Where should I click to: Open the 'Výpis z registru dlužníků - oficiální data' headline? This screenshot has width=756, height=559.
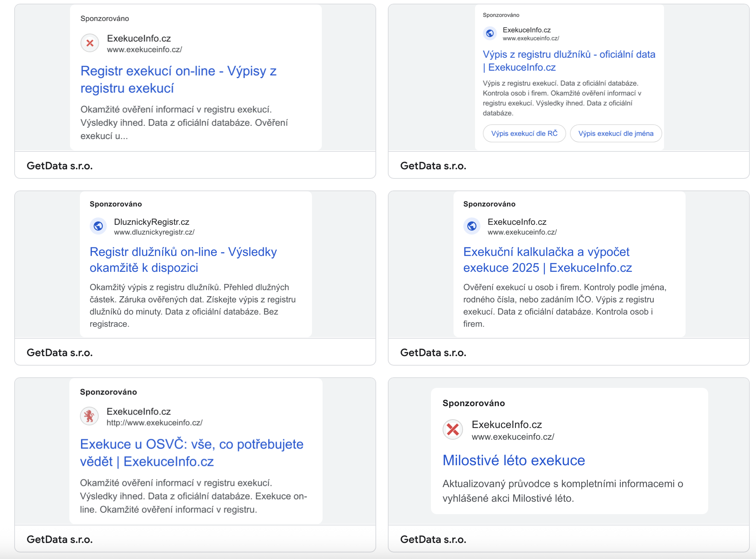click(569, 61)
